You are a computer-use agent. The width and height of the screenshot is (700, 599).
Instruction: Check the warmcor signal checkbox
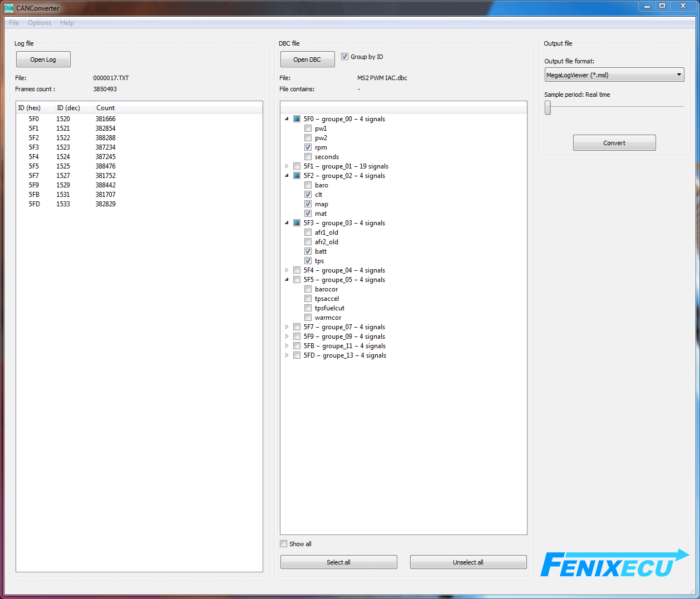click(x=308, y=318)
